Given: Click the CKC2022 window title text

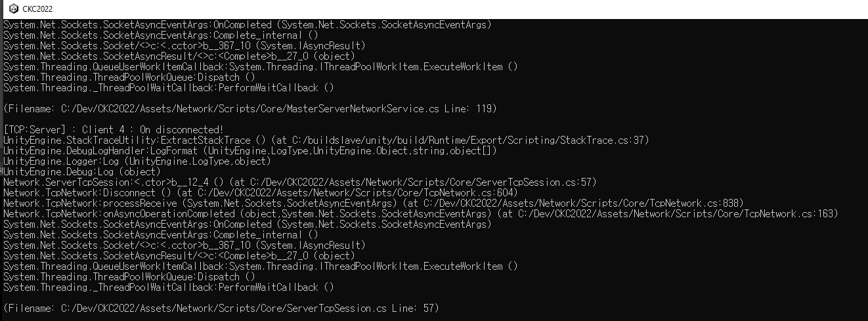Looking at the screenshot, I should (37, 9).
